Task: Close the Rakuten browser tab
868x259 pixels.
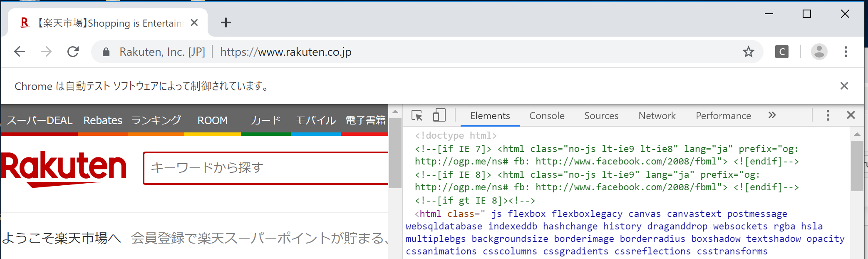Action: click(x=194, y=22)
